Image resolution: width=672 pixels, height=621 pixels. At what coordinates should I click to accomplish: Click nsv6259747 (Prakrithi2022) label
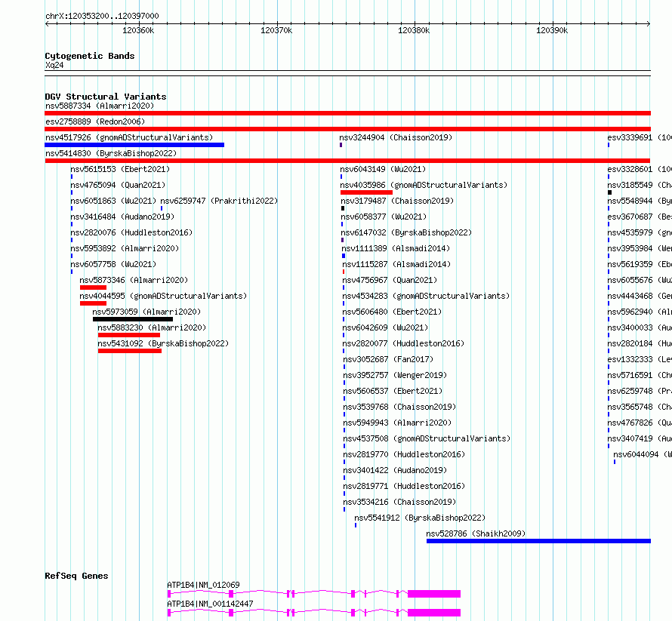pyautogui.click(x=219, y=201)
